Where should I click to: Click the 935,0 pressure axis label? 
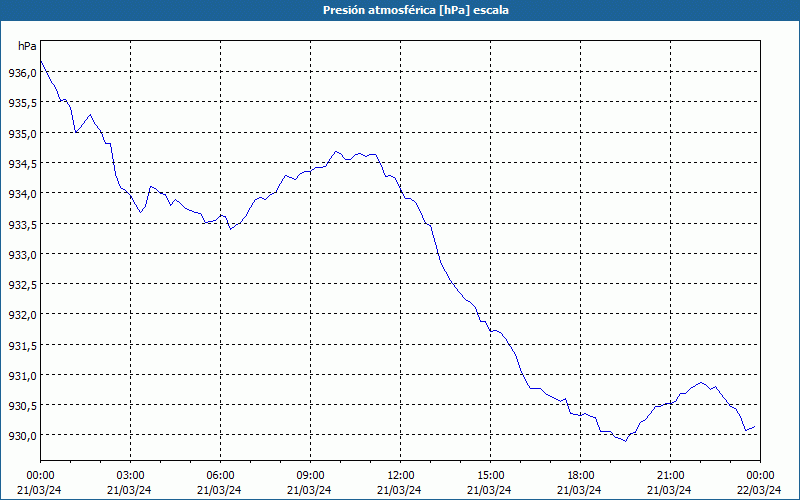tap(22, 134)
